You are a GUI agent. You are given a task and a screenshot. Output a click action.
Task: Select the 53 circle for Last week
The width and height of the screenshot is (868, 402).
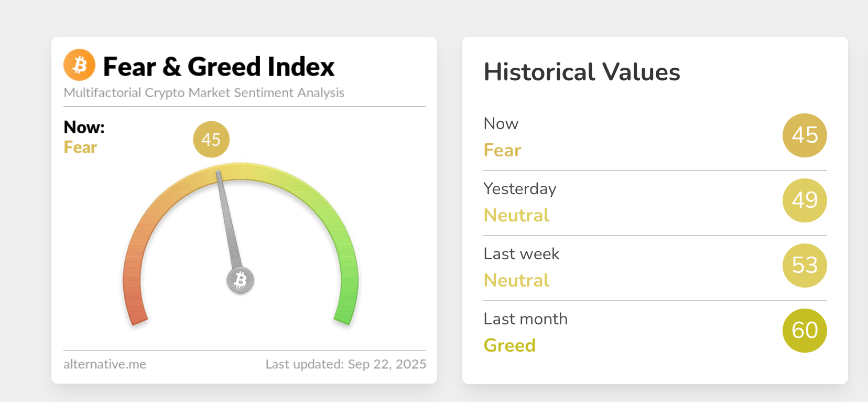[x=805, y=266]
